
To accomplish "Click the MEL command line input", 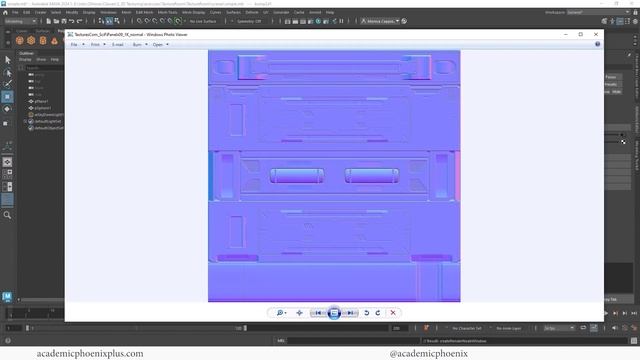I will 353,340.
